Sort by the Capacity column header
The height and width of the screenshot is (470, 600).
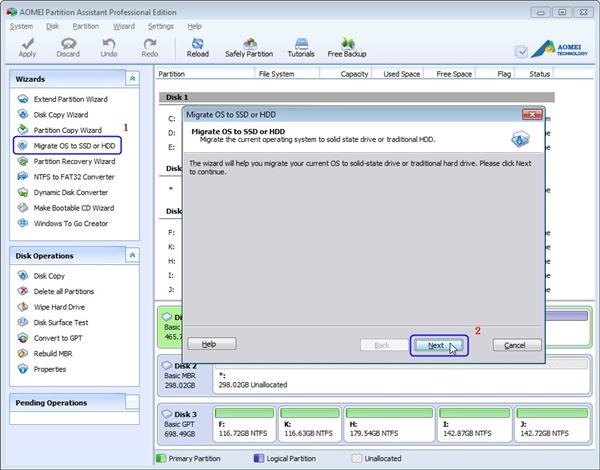pos(346,74)
